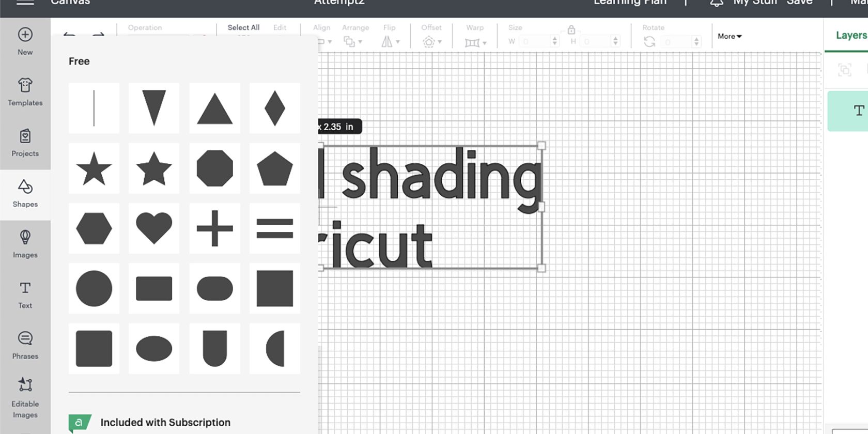
Task: Insert the pentagon shape
Action: pyautogui.click(x=274, y=168)
